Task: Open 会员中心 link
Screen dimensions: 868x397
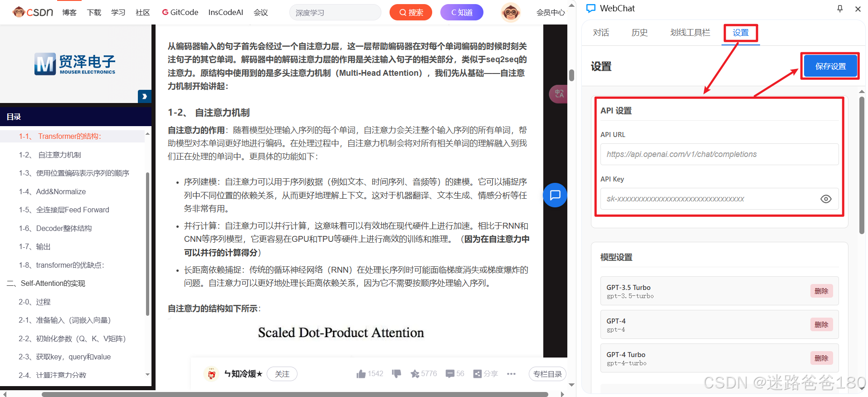Action: [551, 13]
